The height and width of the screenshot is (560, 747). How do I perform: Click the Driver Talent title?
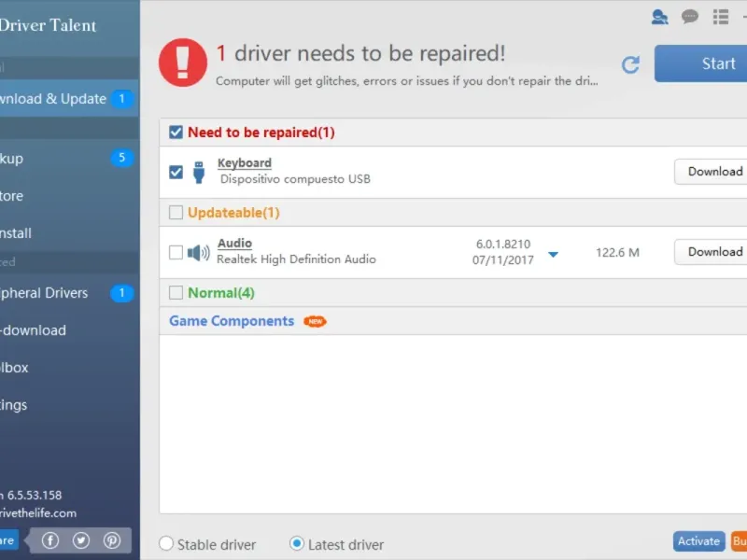49,25
